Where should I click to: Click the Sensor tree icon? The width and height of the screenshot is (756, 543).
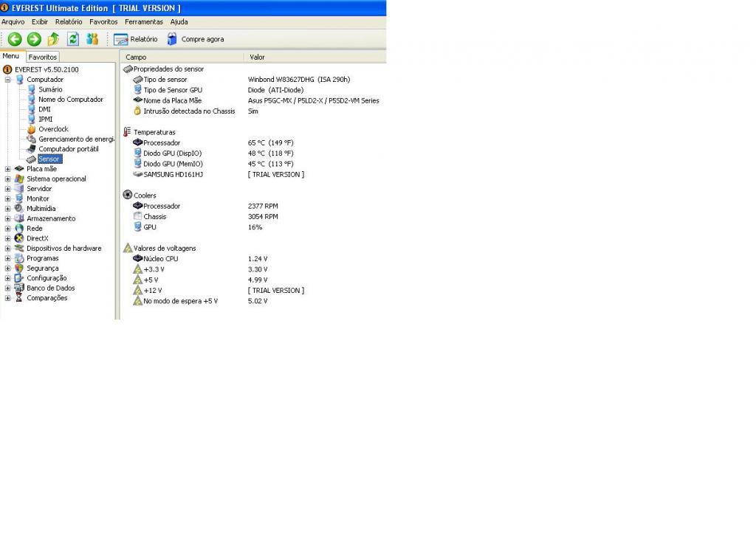click(31, 159)
